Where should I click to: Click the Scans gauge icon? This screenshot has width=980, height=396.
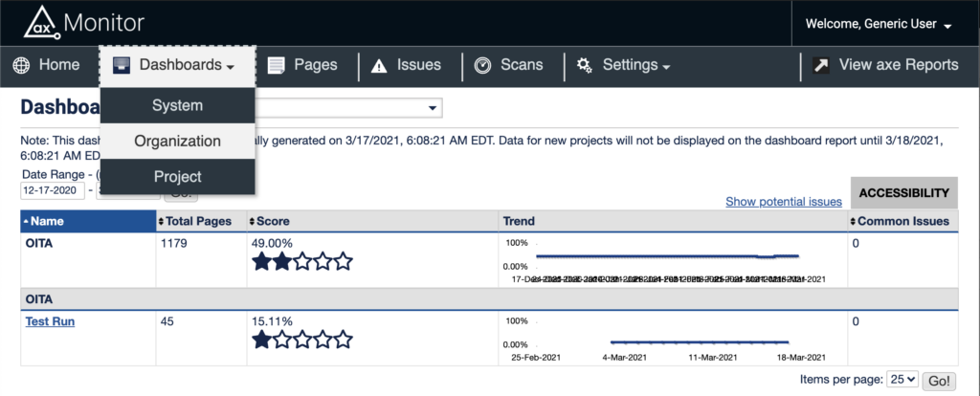(x=483, y=65)
